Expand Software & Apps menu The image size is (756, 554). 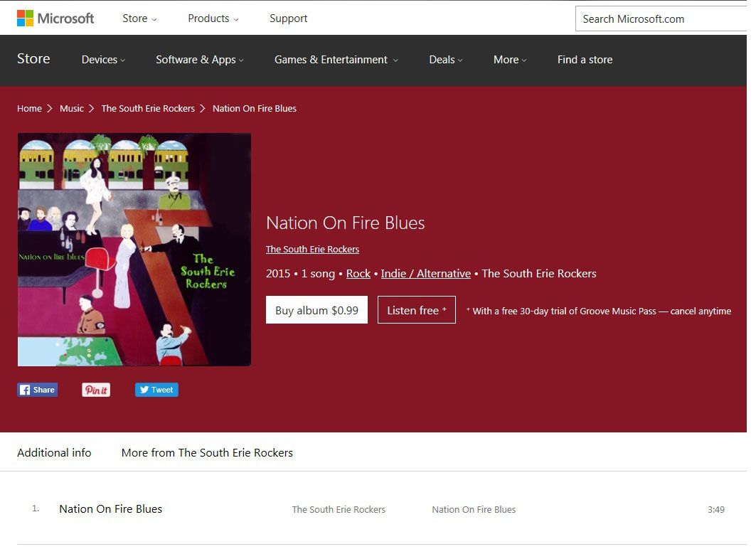point(200,60)
